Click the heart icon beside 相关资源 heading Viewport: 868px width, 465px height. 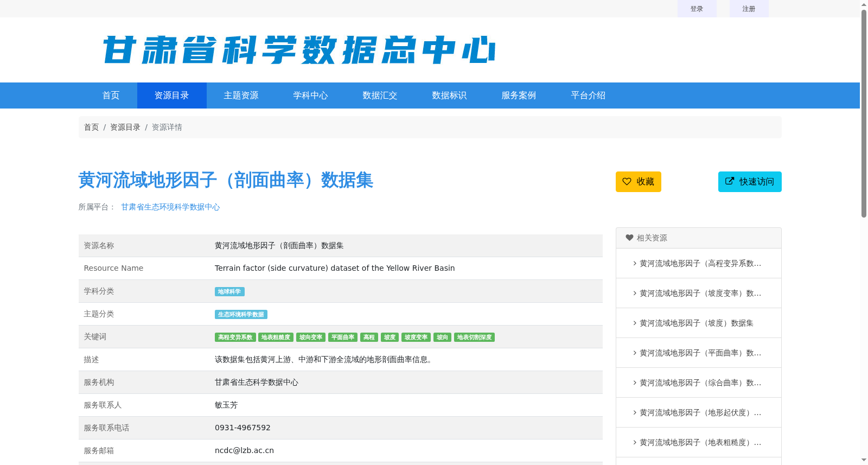point(629,238)
